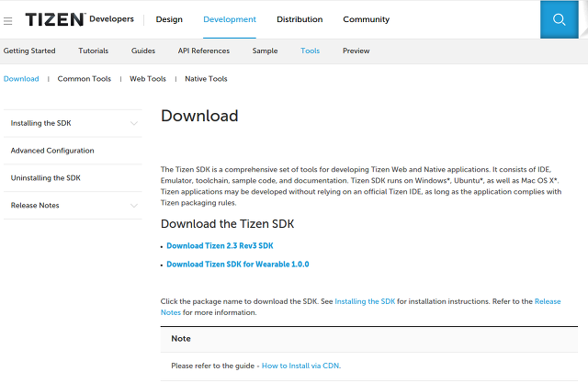
Task: Open How to Install via CDN guide
Action: click(301, 366)
